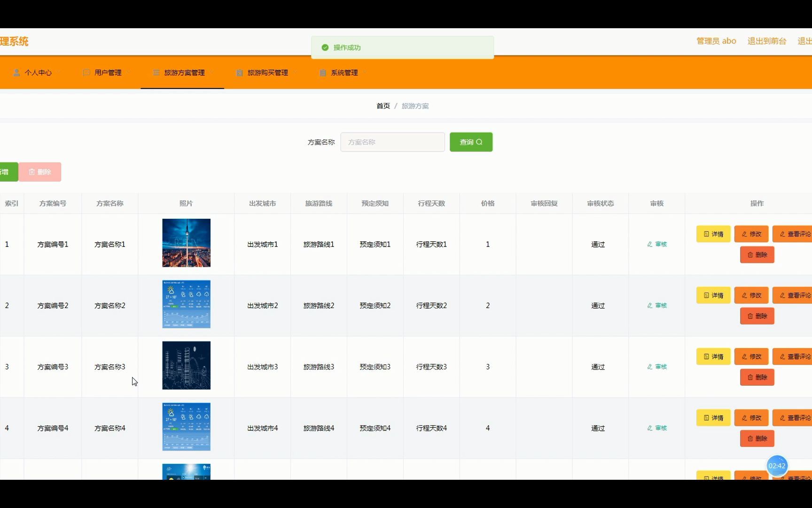Click the edit icon on 修改 button for row 2
812x508 pixels.
pos(744,295)
